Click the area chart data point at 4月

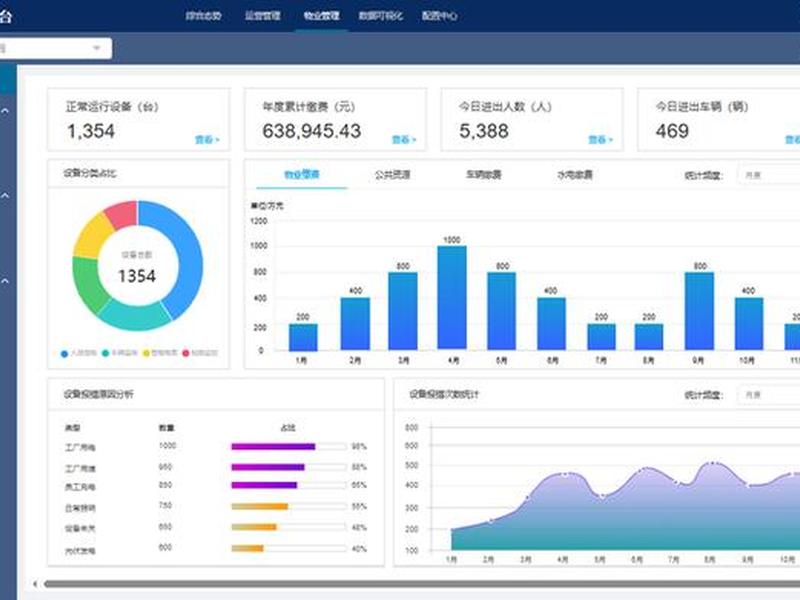[x=564, y=474]
